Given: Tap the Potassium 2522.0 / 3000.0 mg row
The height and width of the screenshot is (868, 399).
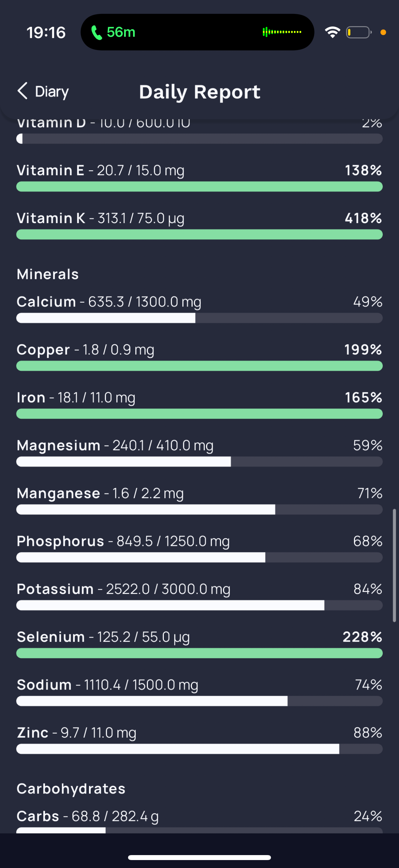Looking at the screenshot, I should (199, 596).
